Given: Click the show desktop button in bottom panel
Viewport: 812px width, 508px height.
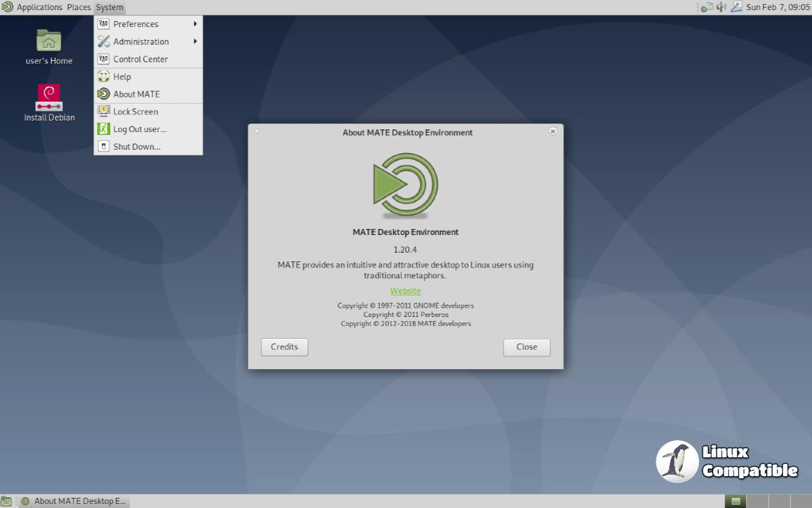Looking at the screenshot, I should pos(6,501).
